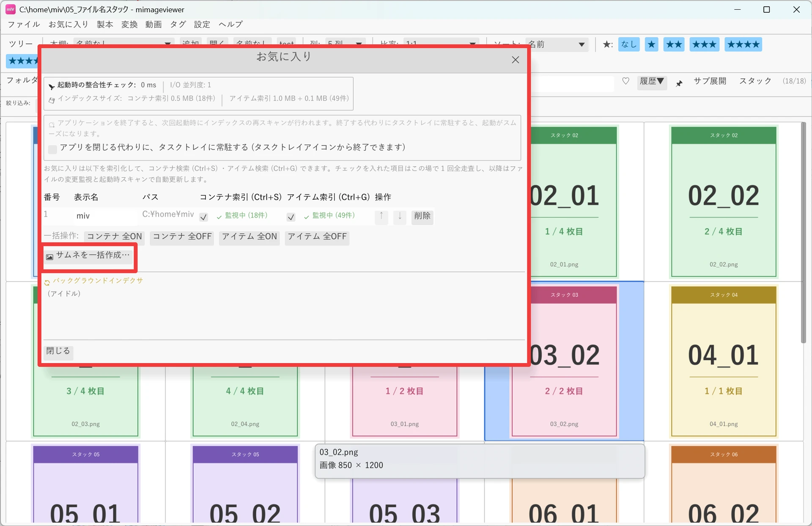Open the 動画 menu

click(154, 25)
